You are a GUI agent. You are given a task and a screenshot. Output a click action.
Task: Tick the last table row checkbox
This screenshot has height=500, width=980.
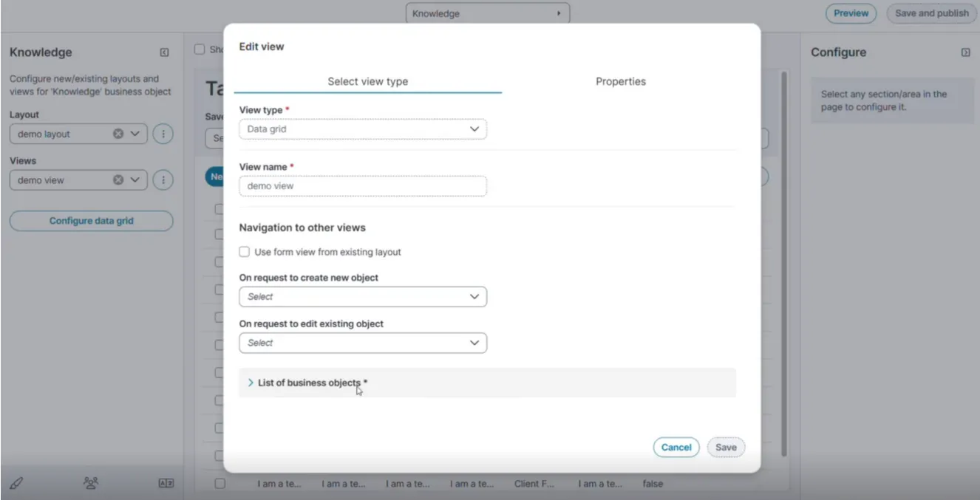click(x=220, y=484)
